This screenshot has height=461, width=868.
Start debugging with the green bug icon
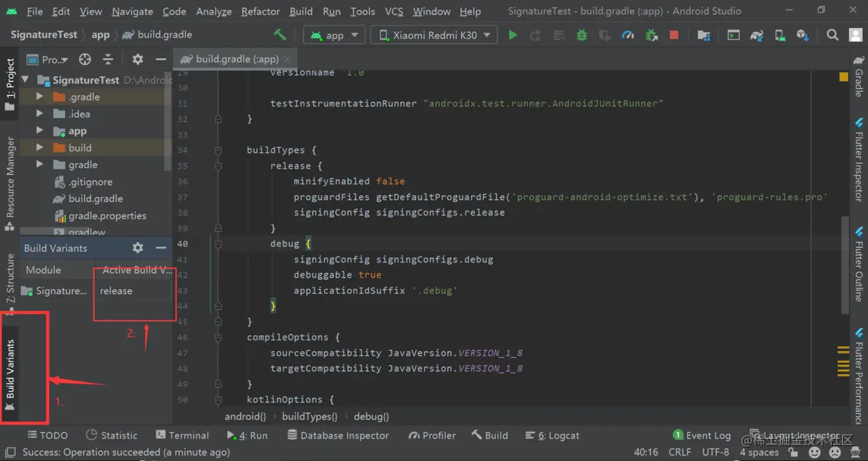tap(582, 35)
